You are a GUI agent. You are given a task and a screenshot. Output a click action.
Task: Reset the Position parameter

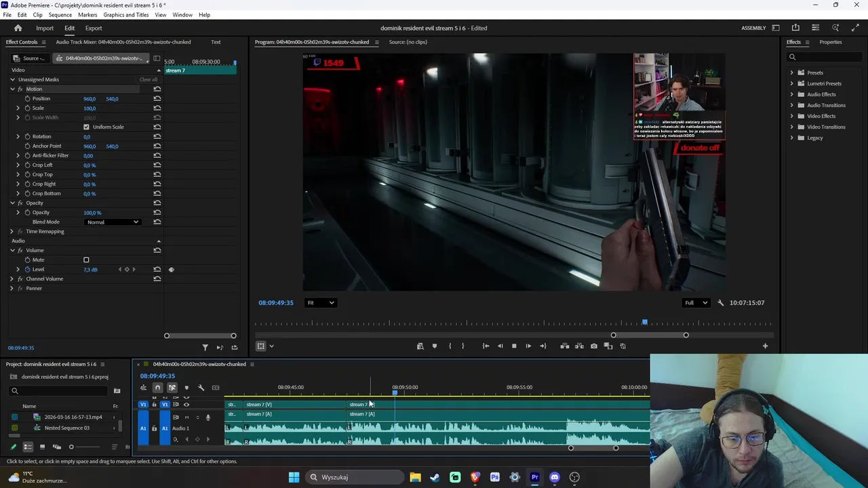point(157,99)
